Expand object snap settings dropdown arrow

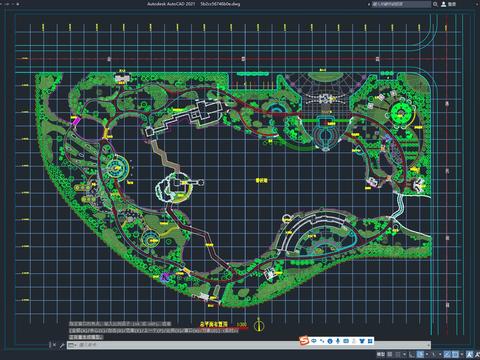coord(462,354)
